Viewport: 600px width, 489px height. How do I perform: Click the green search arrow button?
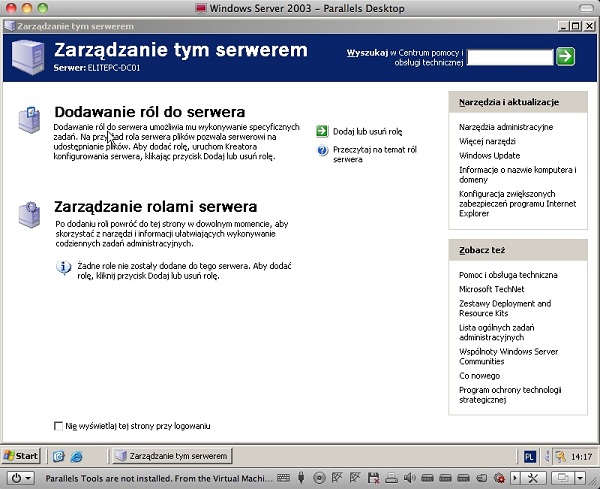tap(565, 57)
